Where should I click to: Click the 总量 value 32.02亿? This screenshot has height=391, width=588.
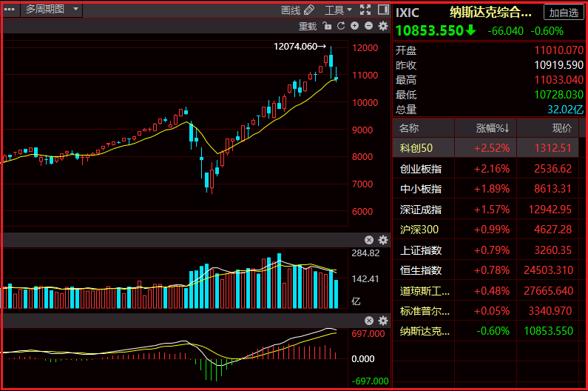point(566,110)
